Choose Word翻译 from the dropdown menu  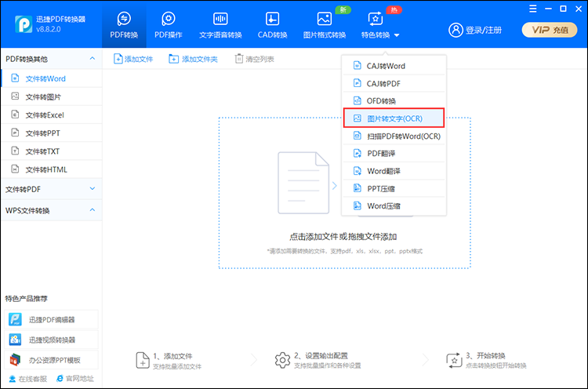(394, 171)
